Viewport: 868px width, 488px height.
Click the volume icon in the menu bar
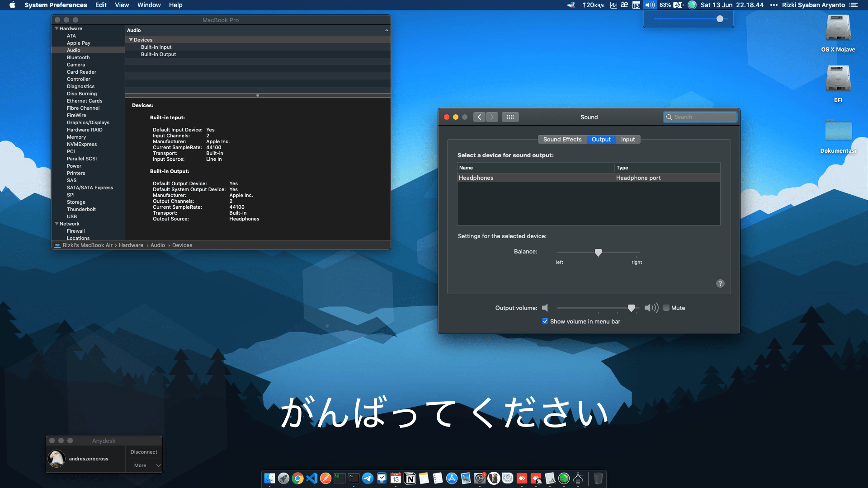click(650, 5)
